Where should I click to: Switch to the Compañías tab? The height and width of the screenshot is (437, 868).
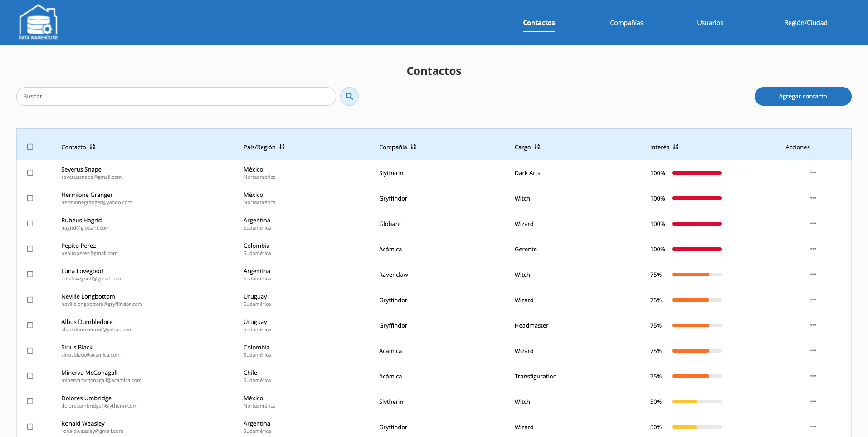click(626, 22)
